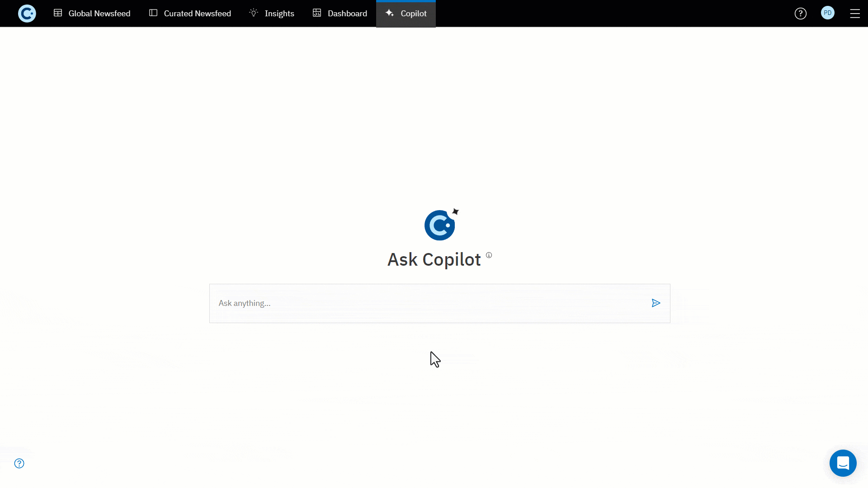Image resolution: width=868 pixels, height=488 pixels.
Task: Click the company logo in top-left corner
Action: [27, 13]
